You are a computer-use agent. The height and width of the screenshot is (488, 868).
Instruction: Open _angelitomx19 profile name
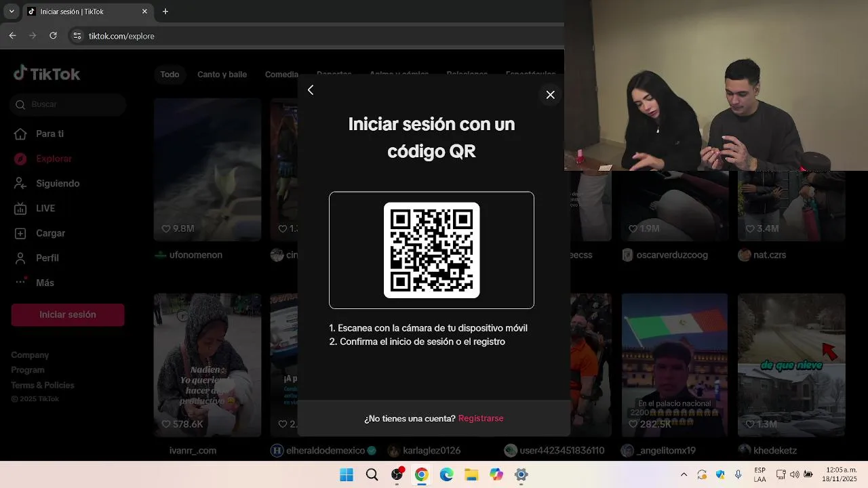[666, 450]
